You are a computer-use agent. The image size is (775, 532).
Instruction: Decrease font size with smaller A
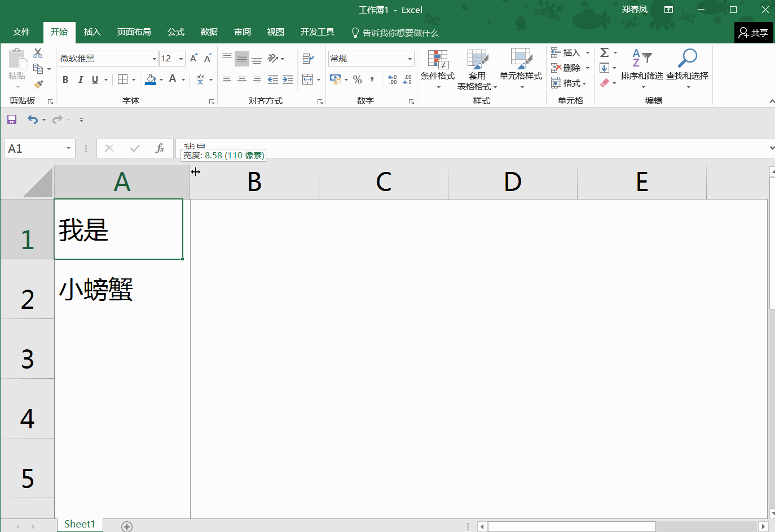coord(207,59)
